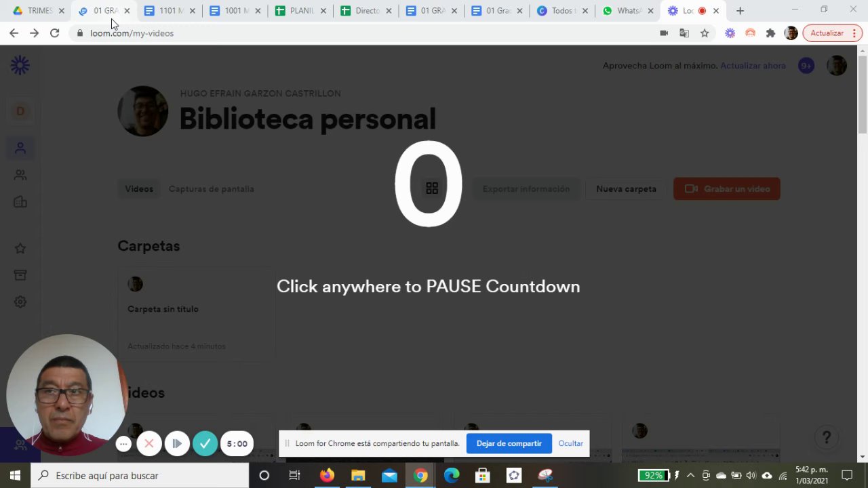This screenshot has width=868, height=488.
Task: Finish recording with the green checkmark
Action: tap(205, 444)
